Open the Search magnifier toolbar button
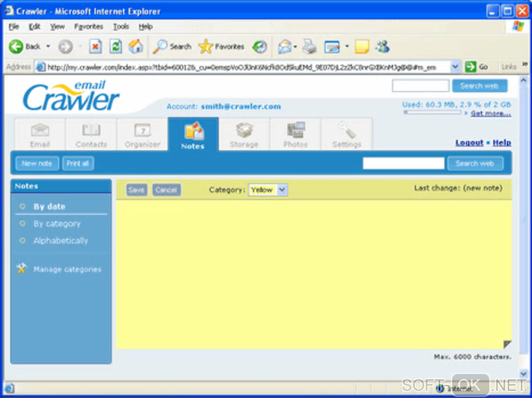 pos(172,46)
